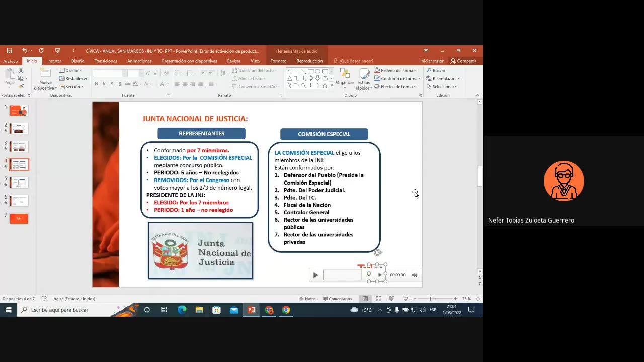Open the Transiciones tab
The image size is (644, 362).
[x=106, y=61]
